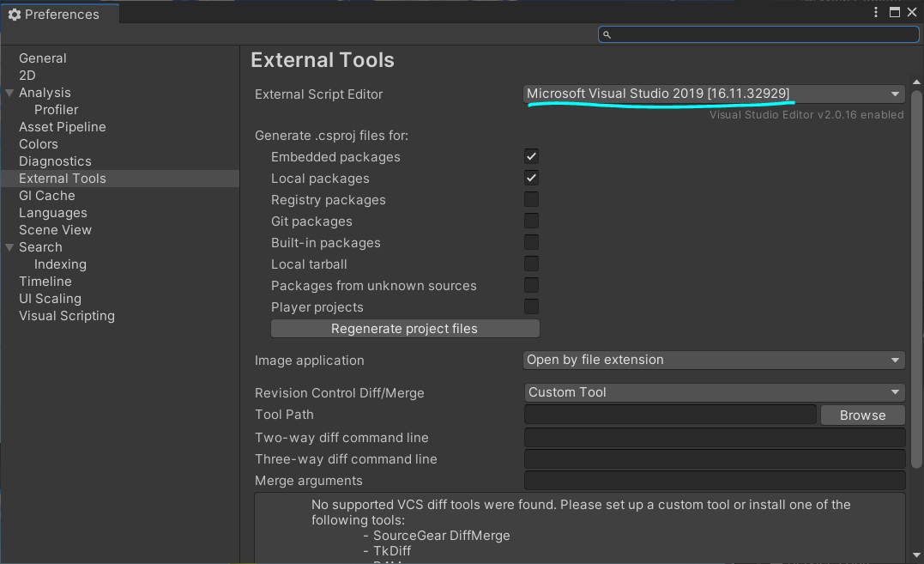924x564 pixels.
Task: Open Profiler settings
Action: (x=56, y=110)
